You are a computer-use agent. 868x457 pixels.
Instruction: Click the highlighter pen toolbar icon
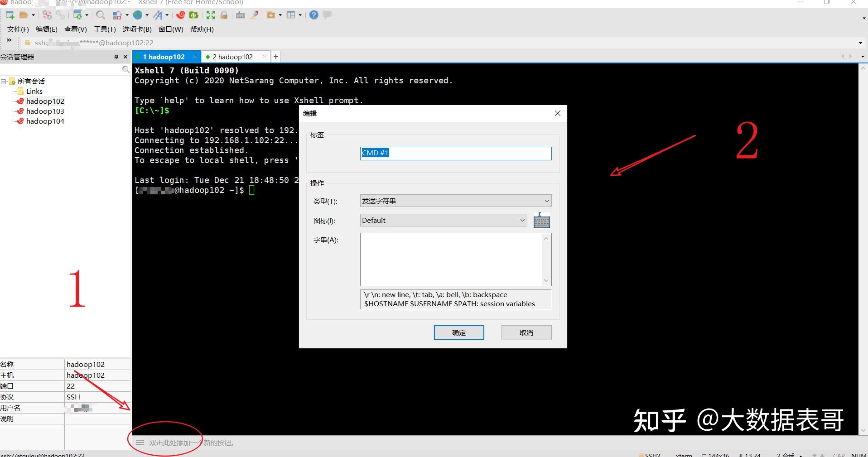[255, 15]
